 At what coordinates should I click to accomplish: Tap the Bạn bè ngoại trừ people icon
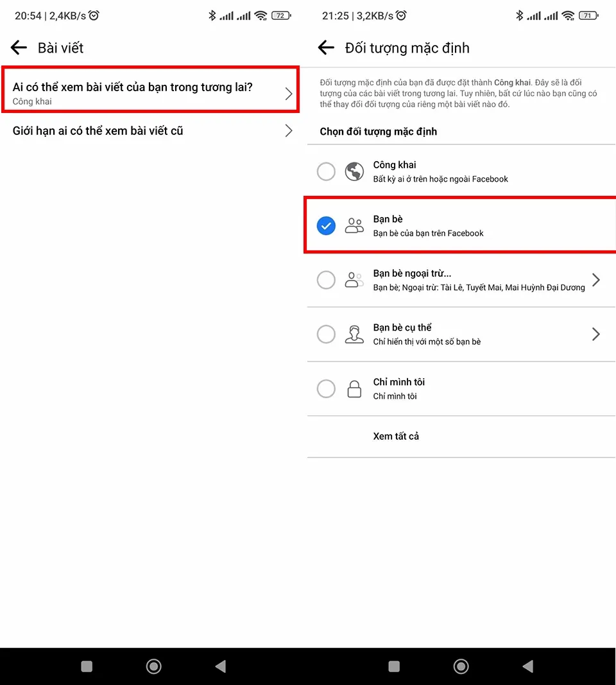click(354, 280)
